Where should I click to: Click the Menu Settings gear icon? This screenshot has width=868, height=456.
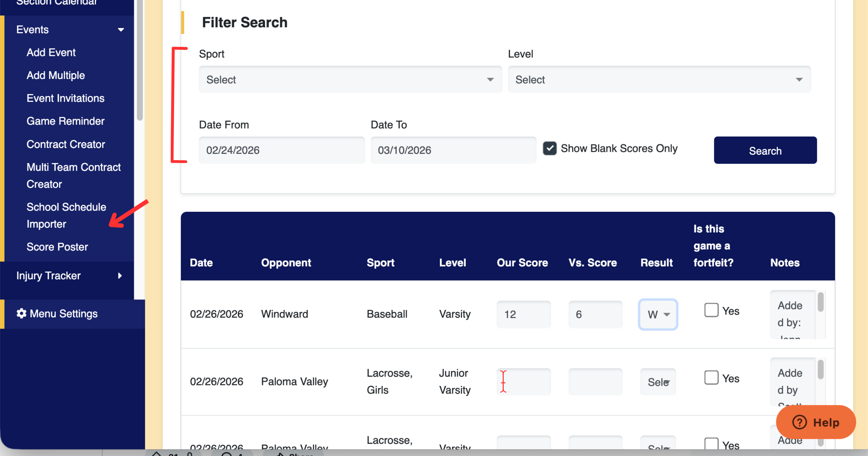21,313
